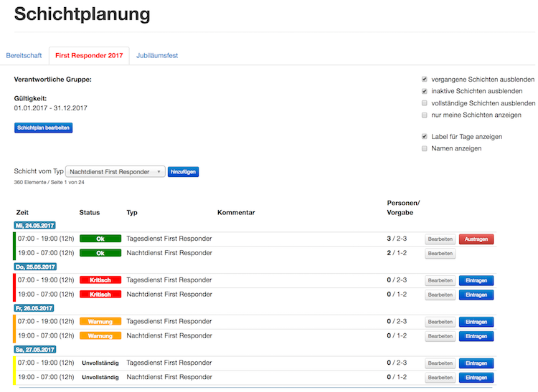538x392 pixels.
Task: Open the 'Schicht vom Typ' dropdown
Action: pyautogui.click(x=115, y=172)
